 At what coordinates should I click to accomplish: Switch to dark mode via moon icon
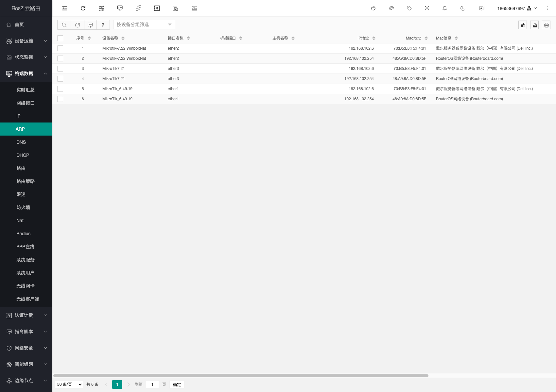pyautogui.click(x=463, y=8)
